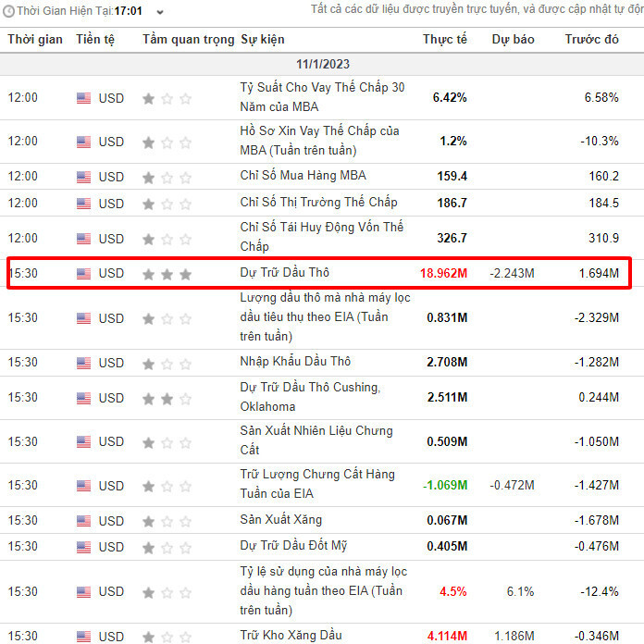The width and height of the screenshot is (644, 644).
Task: Click actual value 18.962M
Action: [x=443, y=273]
